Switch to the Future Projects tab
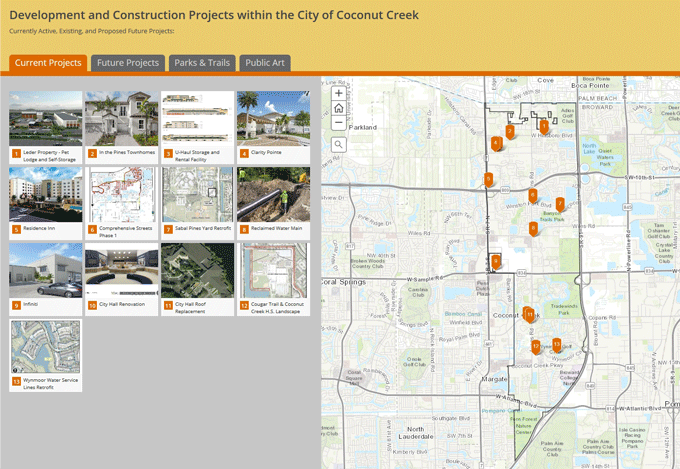The height and width of the screenshot is (469, 680). pos(128,63)
